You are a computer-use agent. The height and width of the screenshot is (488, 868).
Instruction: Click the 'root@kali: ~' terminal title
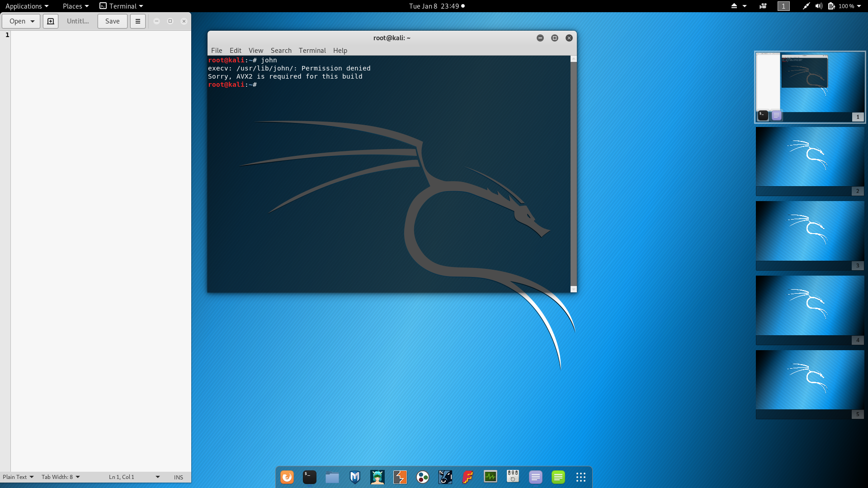click(392, 38)
